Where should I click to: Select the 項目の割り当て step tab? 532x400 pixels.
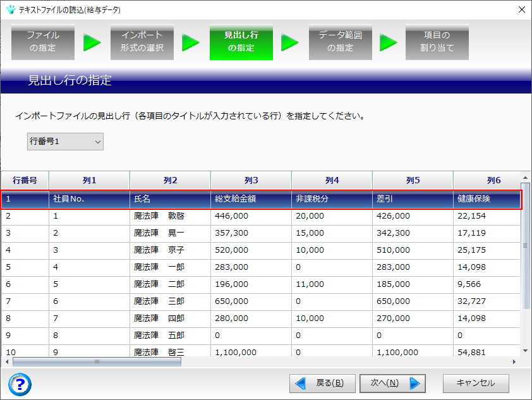tap(437, 42)
